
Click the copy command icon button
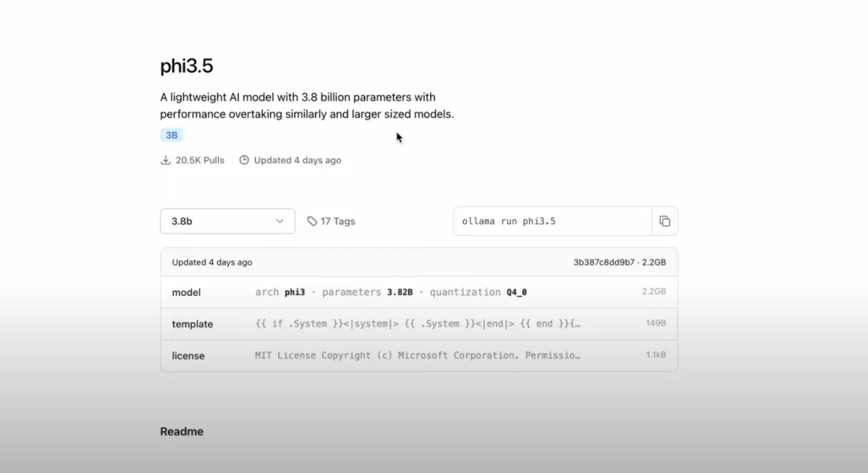tap(665, 221)
